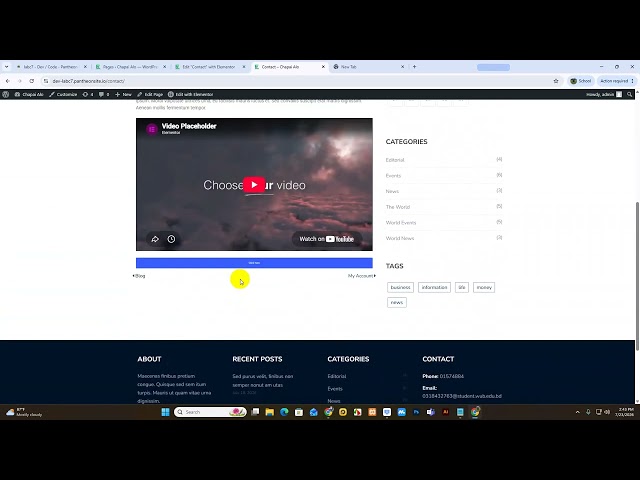640x480 pixels.
Task: Select the money tag
Action: click(484, 287)
